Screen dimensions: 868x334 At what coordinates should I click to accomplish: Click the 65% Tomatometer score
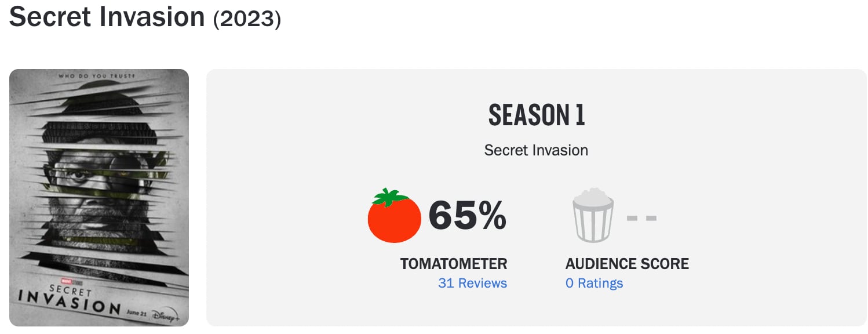coord(467,216)
